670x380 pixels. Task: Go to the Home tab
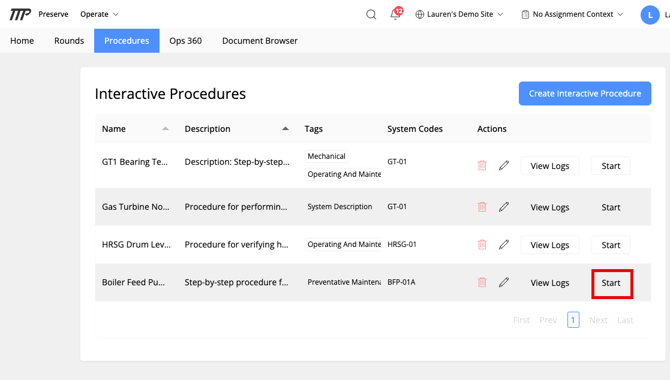pyautogui.click(x=22, y=41)
